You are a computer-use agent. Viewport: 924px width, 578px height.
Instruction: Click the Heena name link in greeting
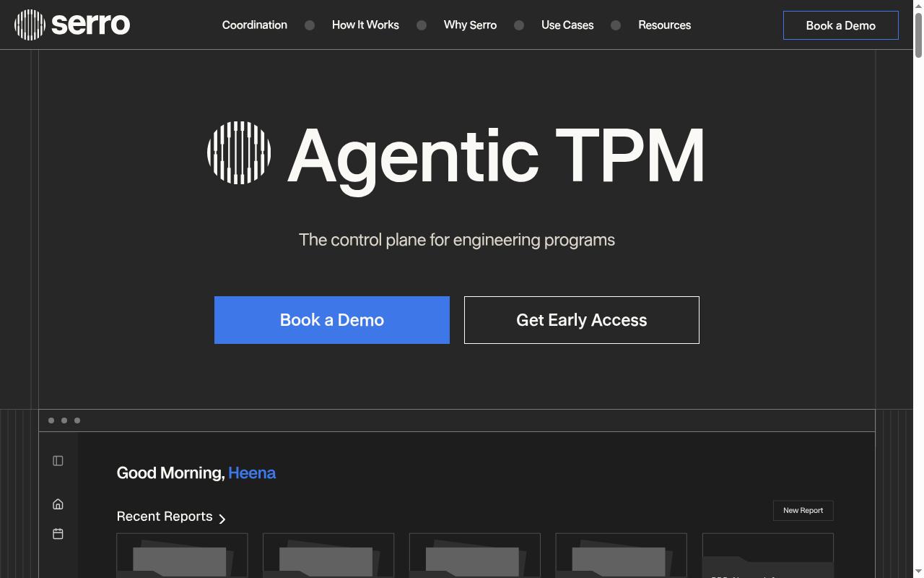point(252,473)
